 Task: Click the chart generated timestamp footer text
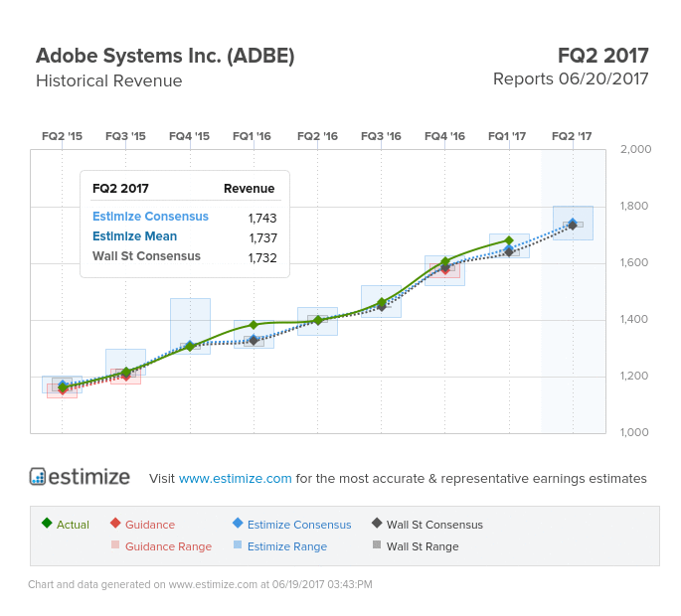pyautogui.click(x=200, y=584)
